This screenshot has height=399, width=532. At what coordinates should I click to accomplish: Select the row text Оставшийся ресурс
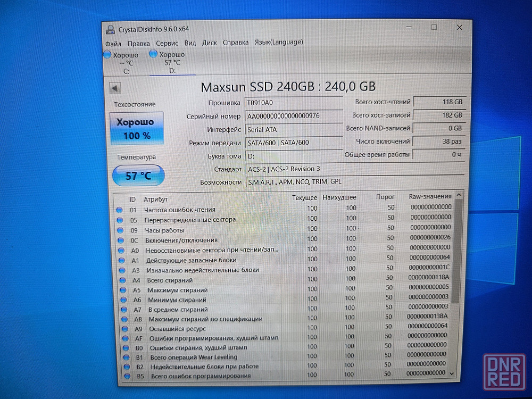(178, 329)
